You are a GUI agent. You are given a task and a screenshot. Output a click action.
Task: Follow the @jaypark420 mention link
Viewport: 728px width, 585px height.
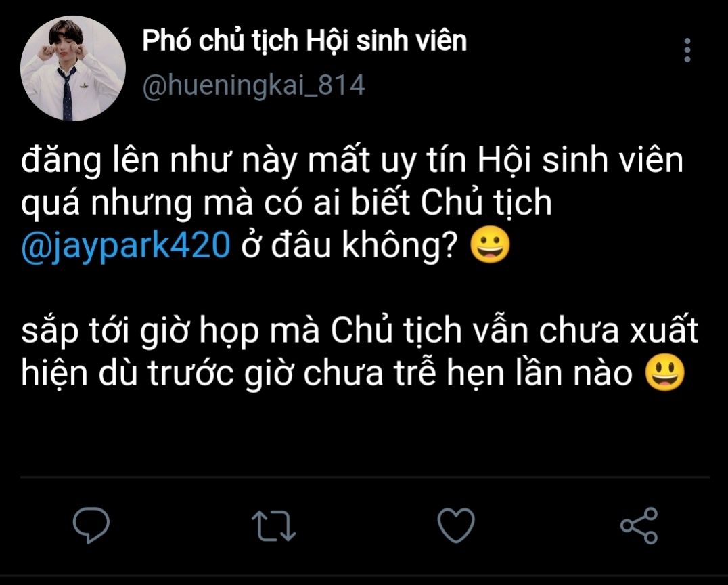tap(126, 245)
